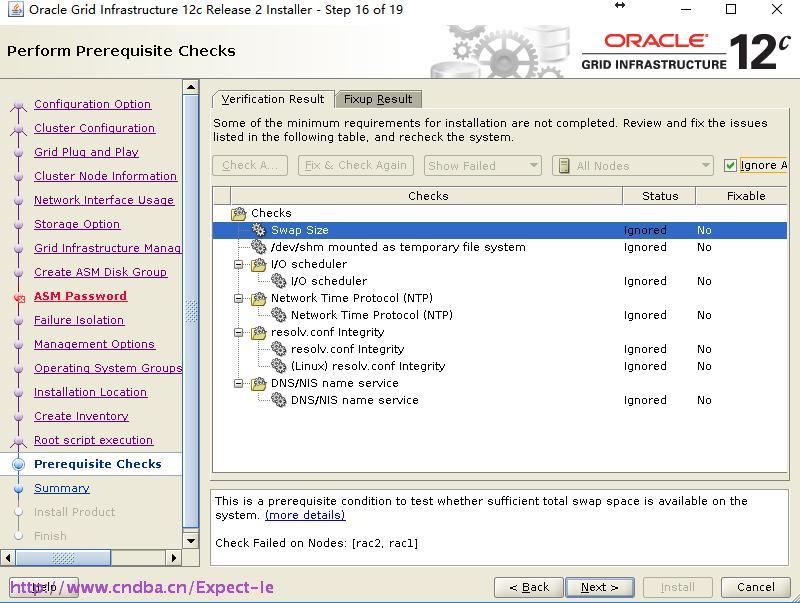Go to Storage Option step

coord(77,224)
